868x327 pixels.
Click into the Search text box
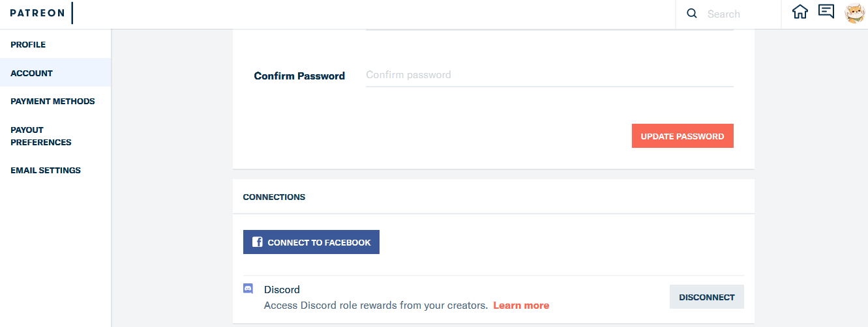(x=740, y=14)
